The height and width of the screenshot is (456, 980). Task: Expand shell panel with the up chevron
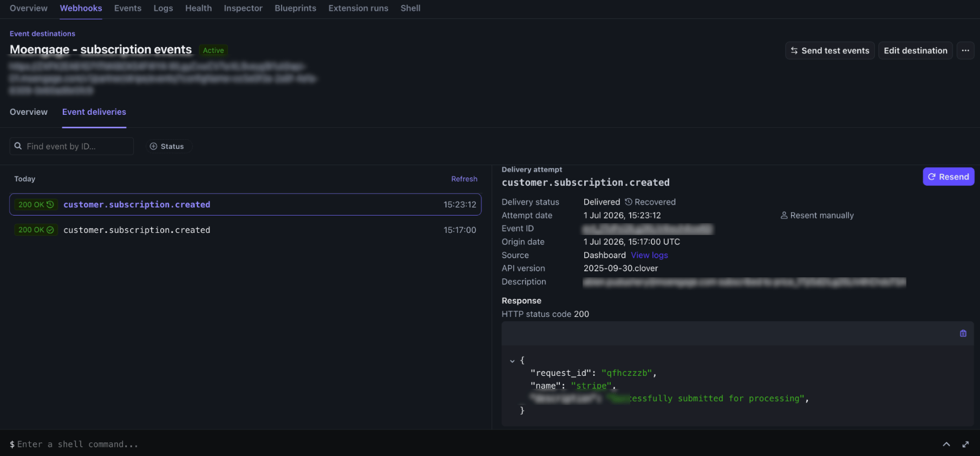coord(946,444)
